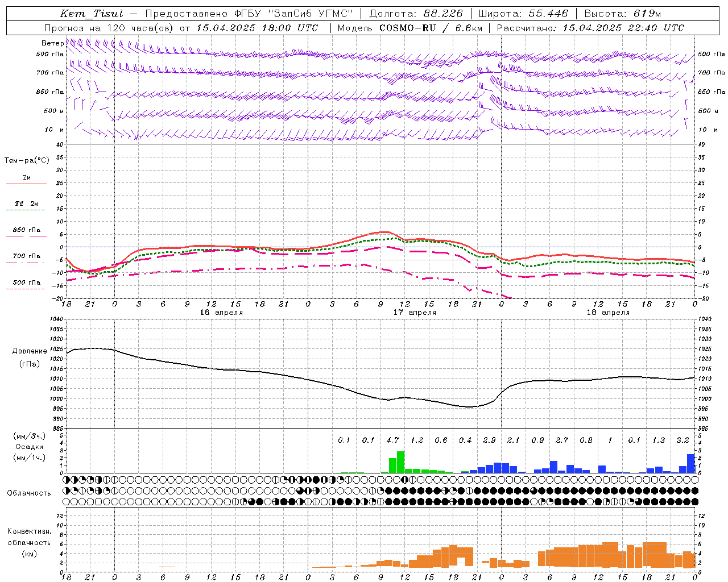Select 'Прогноз на 120 часа(ов)' forecast text
This screenshot has height=582, width=728.
[x=109, y=28]
